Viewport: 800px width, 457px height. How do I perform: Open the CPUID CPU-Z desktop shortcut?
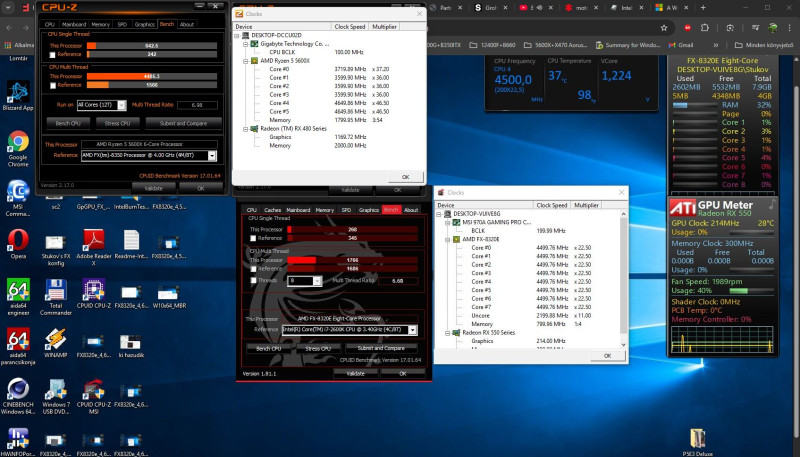click(x=93, y=293)
